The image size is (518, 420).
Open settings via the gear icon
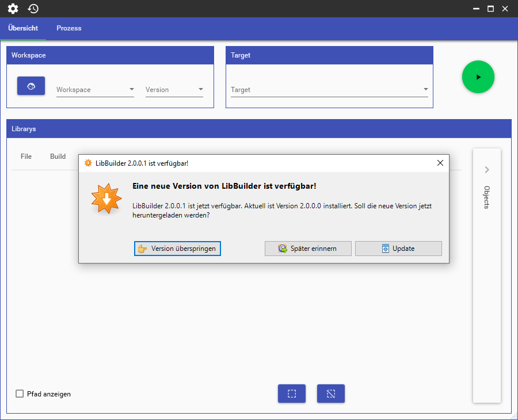13,9
